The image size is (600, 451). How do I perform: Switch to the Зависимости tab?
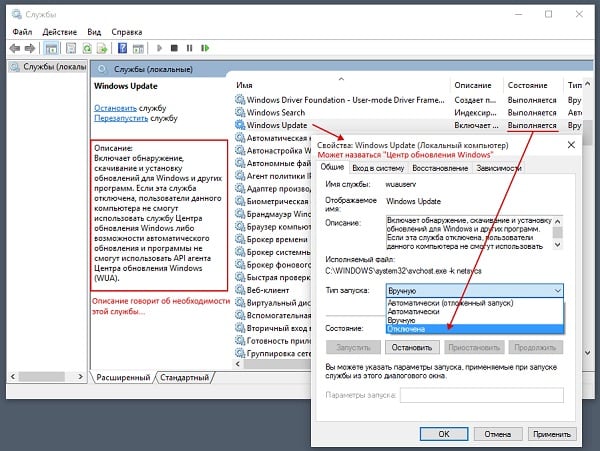[500, 168]
